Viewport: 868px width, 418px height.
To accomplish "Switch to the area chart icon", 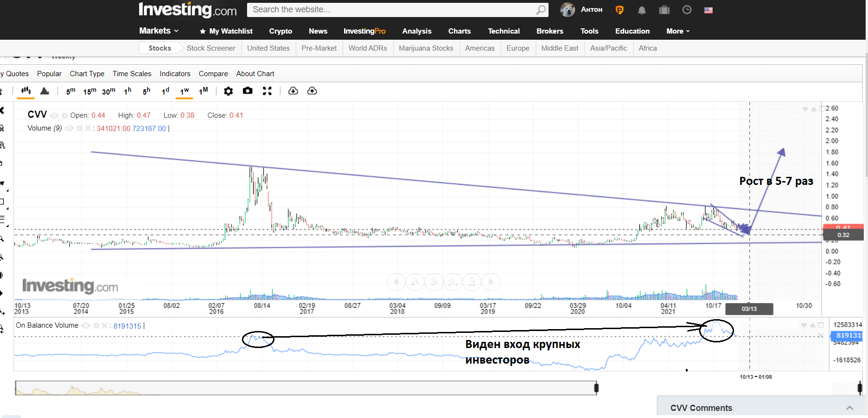I will click(x=44, y=91).
